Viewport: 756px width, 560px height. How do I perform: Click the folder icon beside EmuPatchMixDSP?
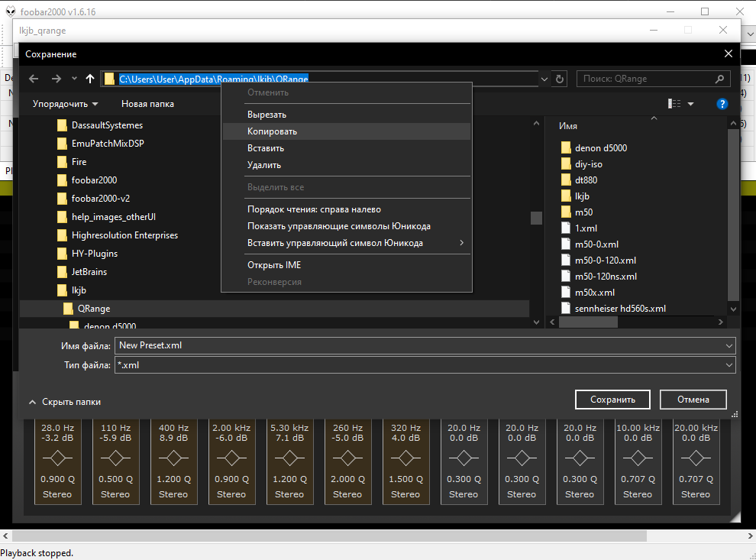(x=62, y=144)
